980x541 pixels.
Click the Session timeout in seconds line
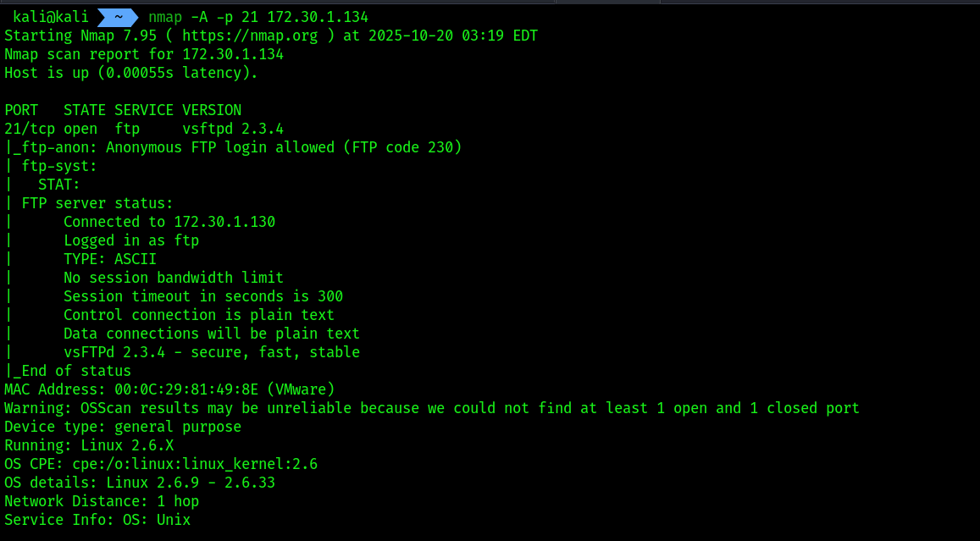click(203, 296)
